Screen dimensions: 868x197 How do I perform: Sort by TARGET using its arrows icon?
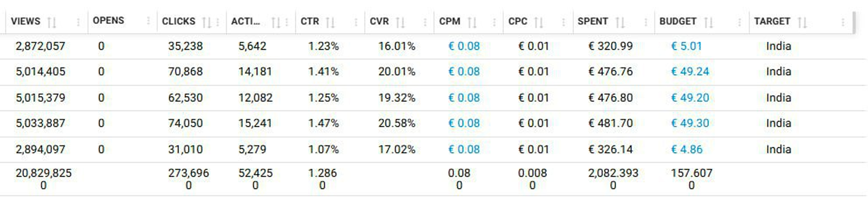click(x=802, y=23)
